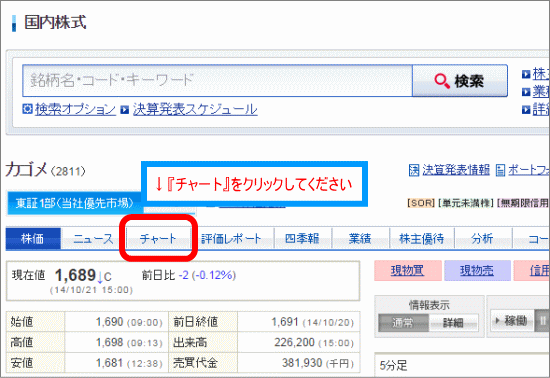
Task: Open the 四季報 tab
Action: [x=303, y=239]
